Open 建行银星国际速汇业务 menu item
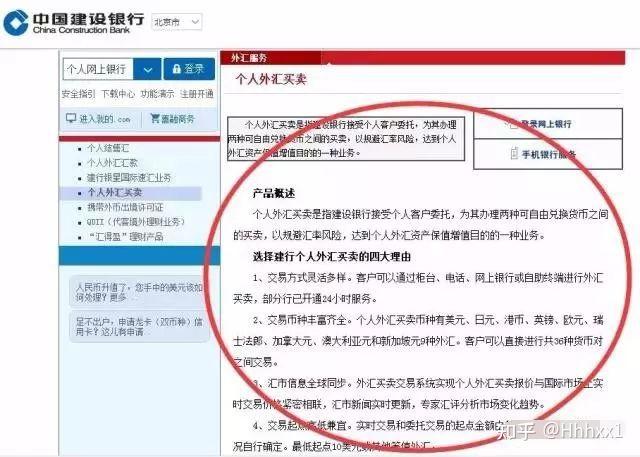640x457 pixels. 128,177
